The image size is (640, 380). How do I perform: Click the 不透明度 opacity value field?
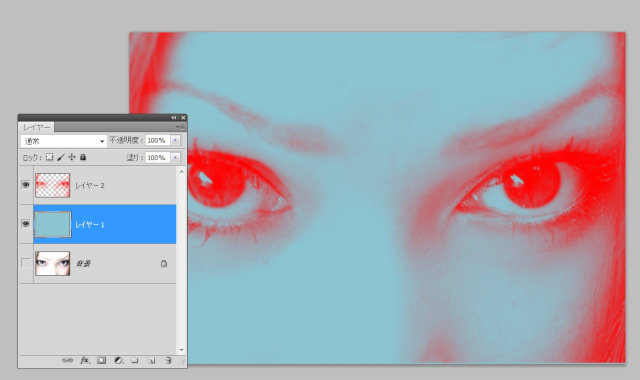[158, 140]
